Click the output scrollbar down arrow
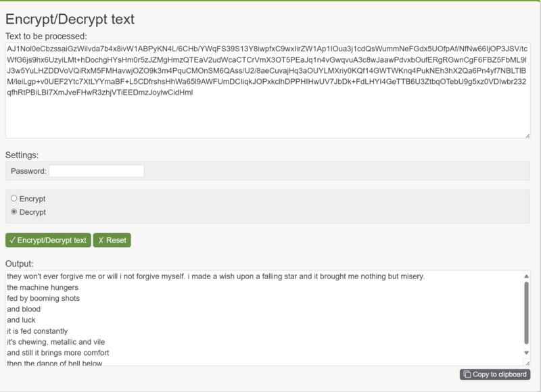The width and height of the screenshot is (541, 392). coord(526,353)
